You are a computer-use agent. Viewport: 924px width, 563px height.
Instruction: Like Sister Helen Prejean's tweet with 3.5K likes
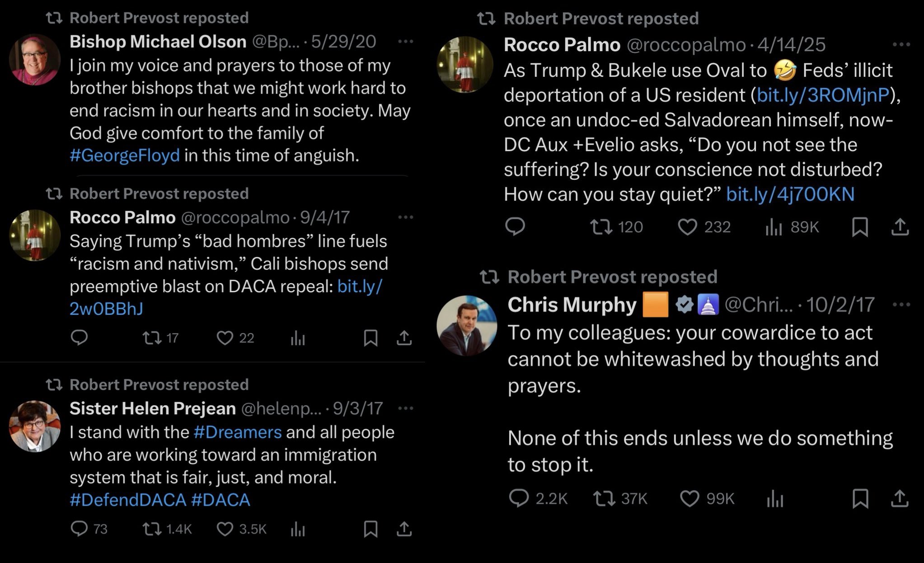(x=225, y=529)
